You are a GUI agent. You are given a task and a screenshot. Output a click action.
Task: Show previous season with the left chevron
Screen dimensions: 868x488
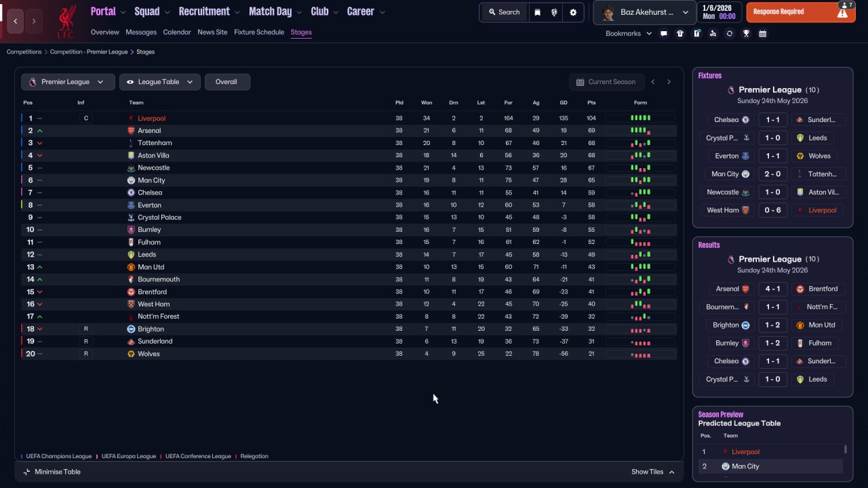click(653, 82)
